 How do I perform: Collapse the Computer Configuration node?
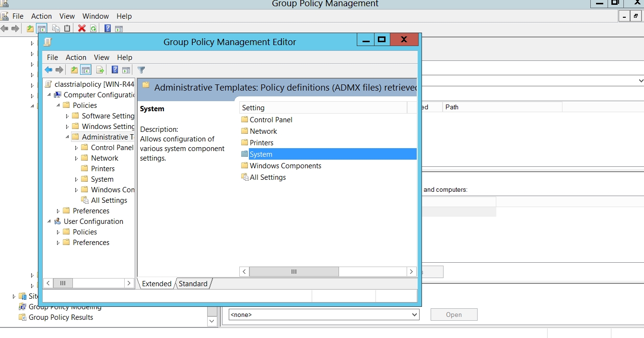(49, 95)
